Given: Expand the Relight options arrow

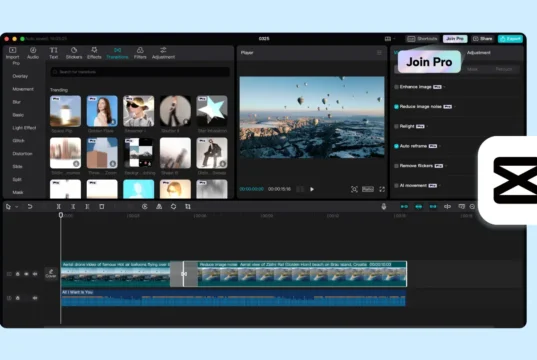Looking at the screenshot, I should [x=427, y=126].
